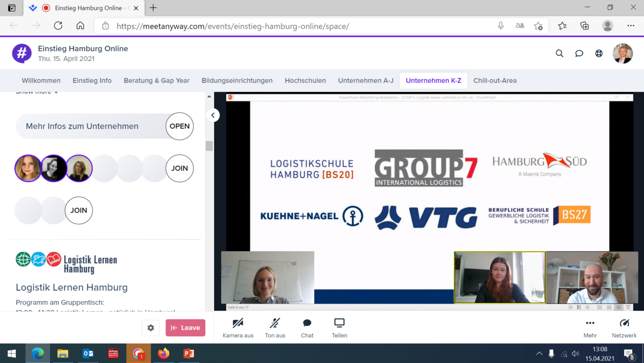Click the first participant avatar at table
The height and width of the screenshot is (363, 644).
[x=28, y=168]
